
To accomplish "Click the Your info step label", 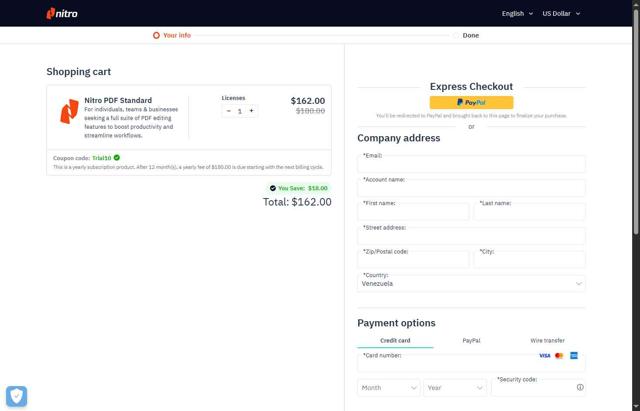I will coord(177,36).
